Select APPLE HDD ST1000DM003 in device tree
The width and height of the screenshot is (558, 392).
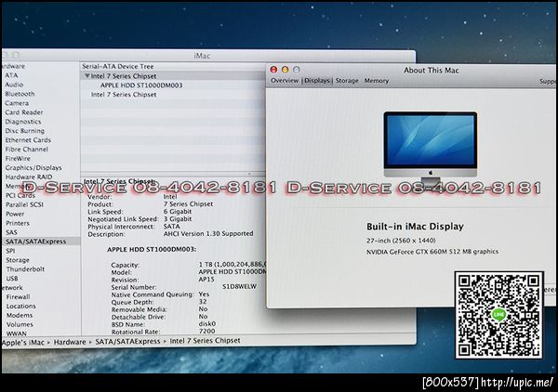[x=141, y=85]
